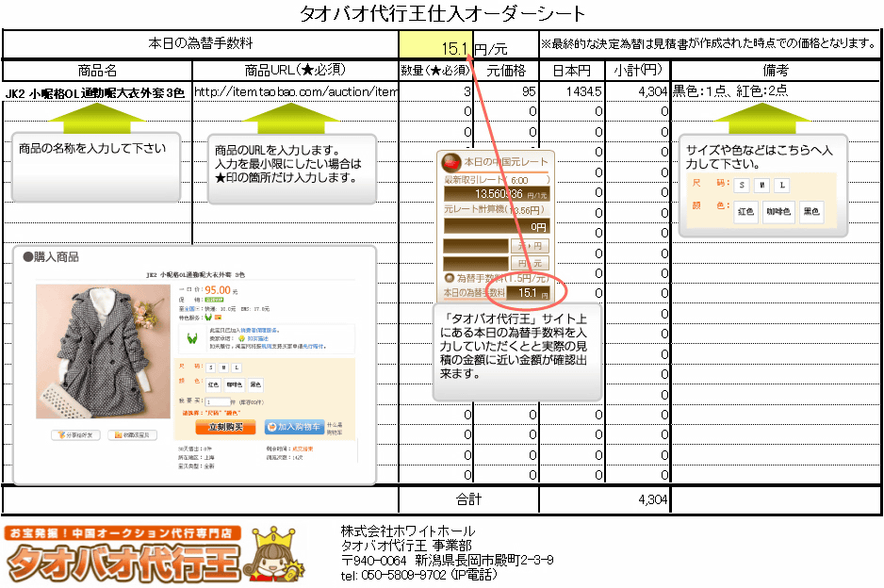The height and width of the screenshot is (588, 884).
Task: Click the 15.1 value in the rate widget
Action: (x=529, y=293)
